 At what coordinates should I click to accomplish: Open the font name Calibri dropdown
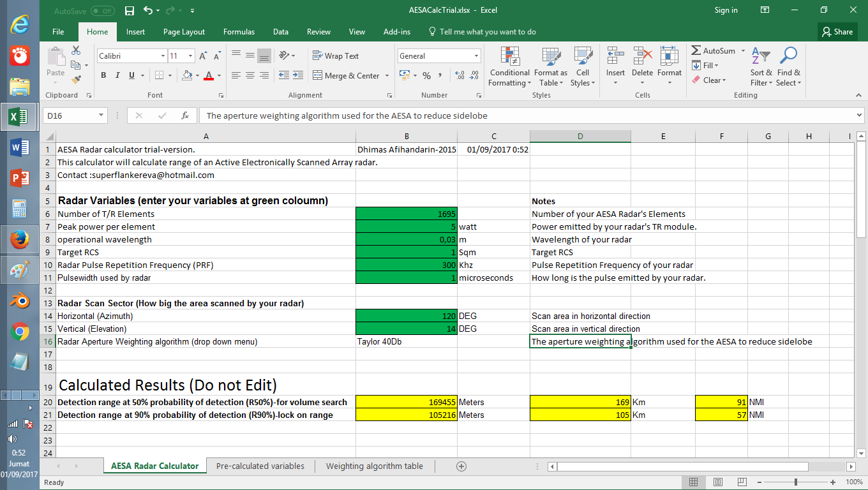[x=163, y=56]
